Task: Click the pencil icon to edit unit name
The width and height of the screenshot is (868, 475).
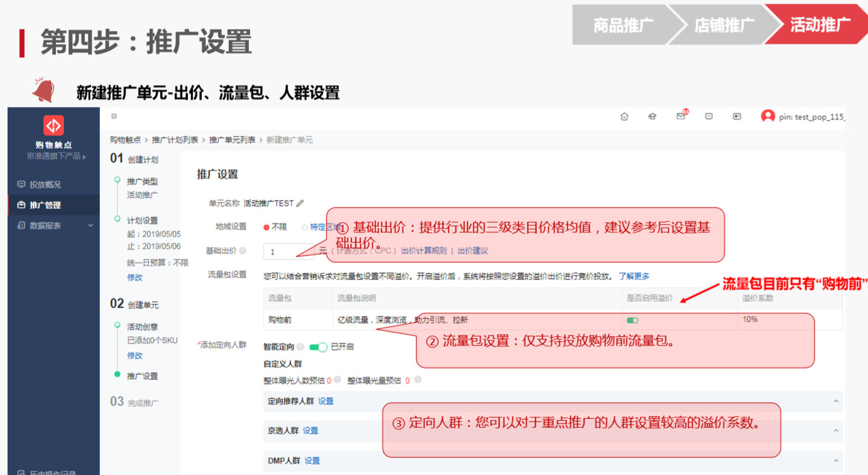Action: [300, 203]
